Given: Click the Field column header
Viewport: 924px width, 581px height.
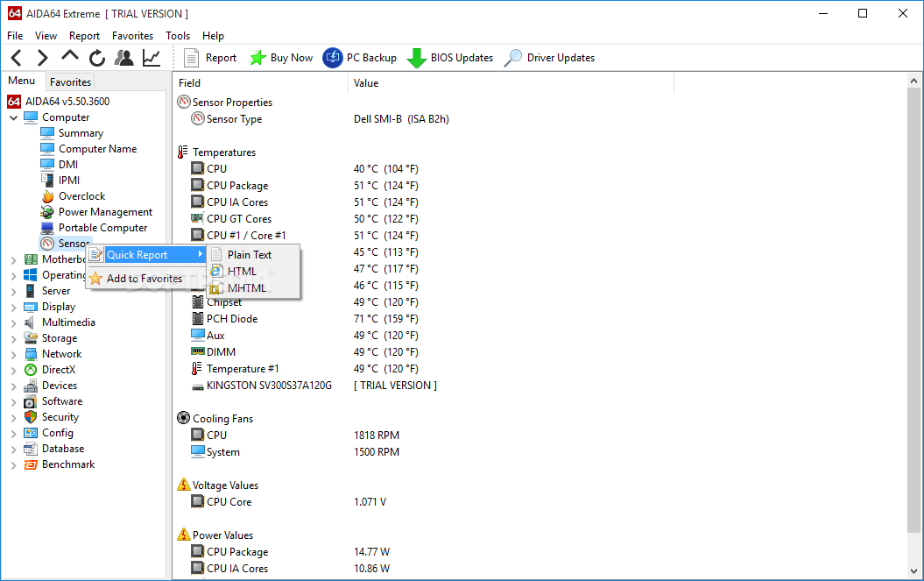Looking at the screenshot, I should point(260,83).
